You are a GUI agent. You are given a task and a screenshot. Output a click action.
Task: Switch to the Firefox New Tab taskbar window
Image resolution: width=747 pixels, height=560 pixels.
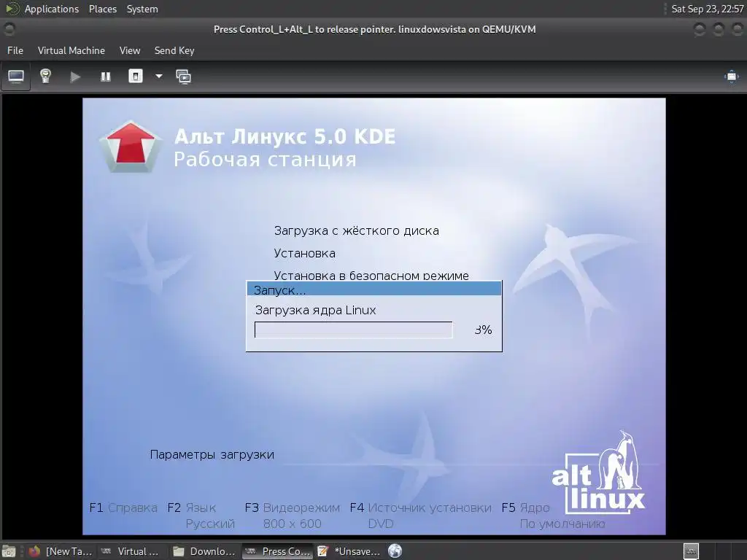61,551
